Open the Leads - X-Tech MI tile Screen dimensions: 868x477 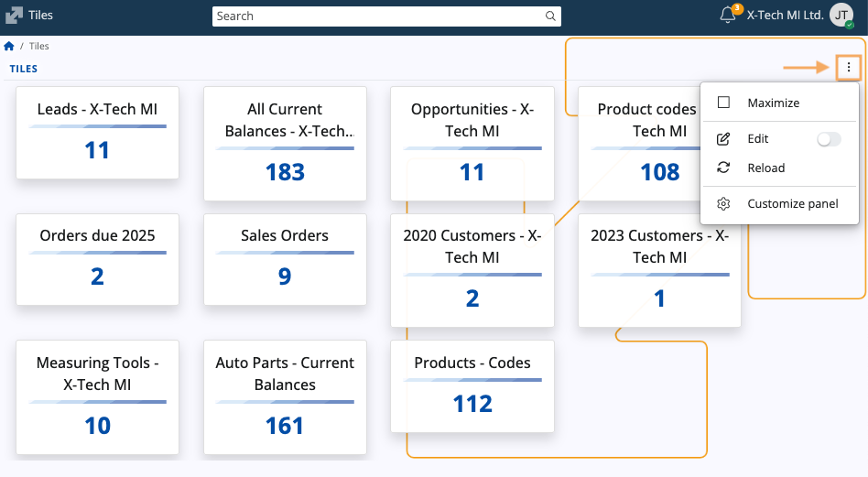click(x=97, y=133)
